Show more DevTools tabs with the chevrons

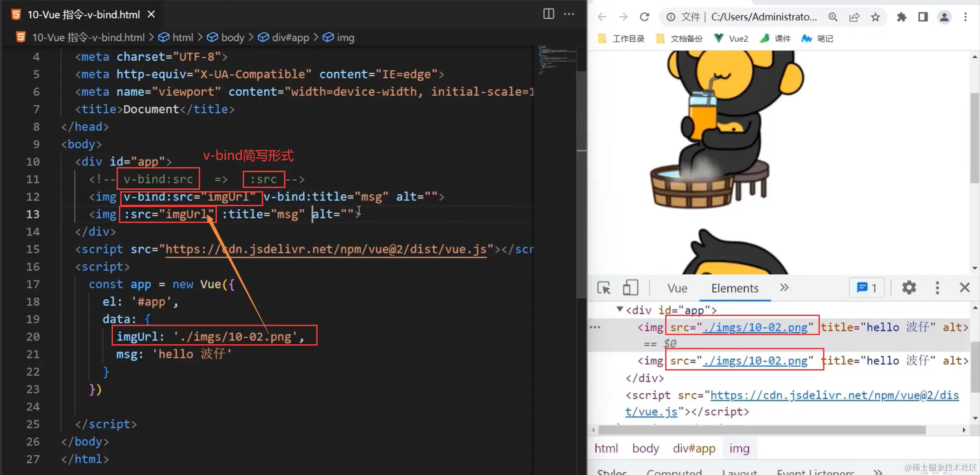pyautogui.click(x=784, y=287)
